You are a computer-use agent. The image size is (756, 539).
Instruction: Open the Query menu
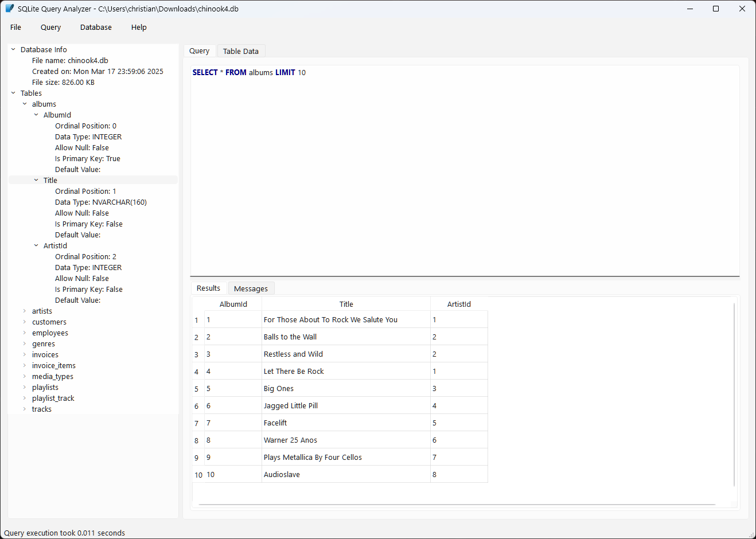coord(50,27)
